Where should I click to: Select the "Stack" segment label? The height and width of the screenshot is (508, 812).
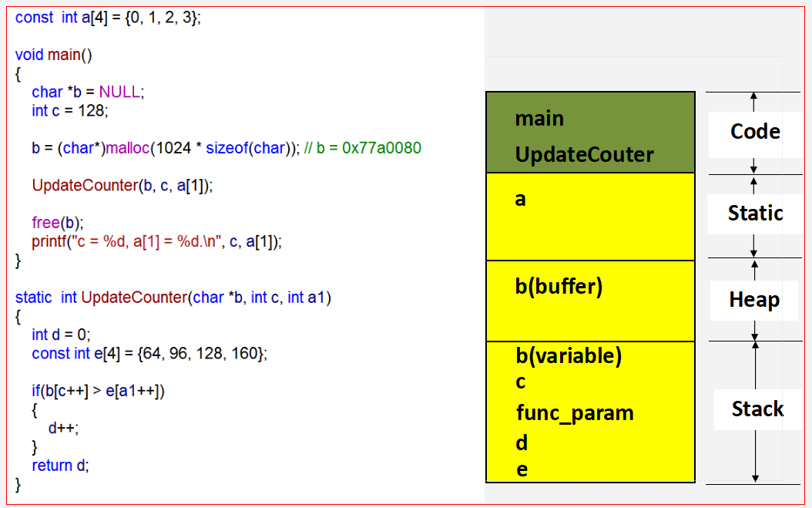(x=757, y=409)
